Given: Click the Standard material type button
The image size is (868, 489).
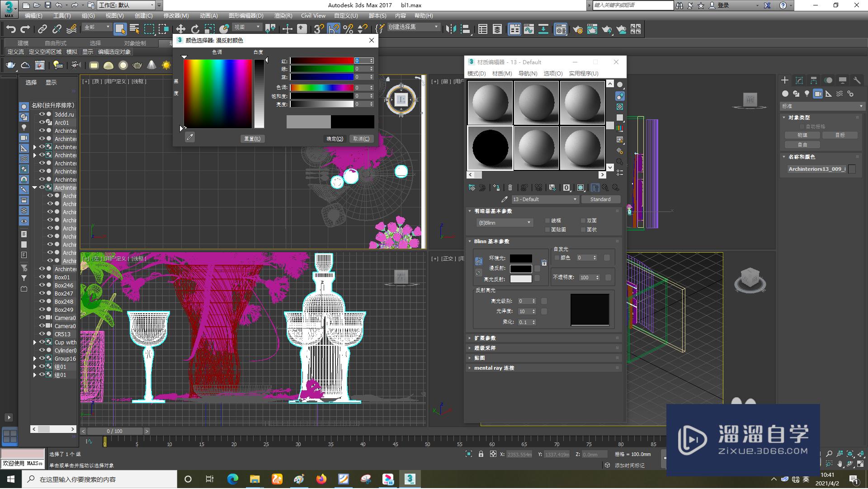Looking at the screenshot, I should [600, 199].
